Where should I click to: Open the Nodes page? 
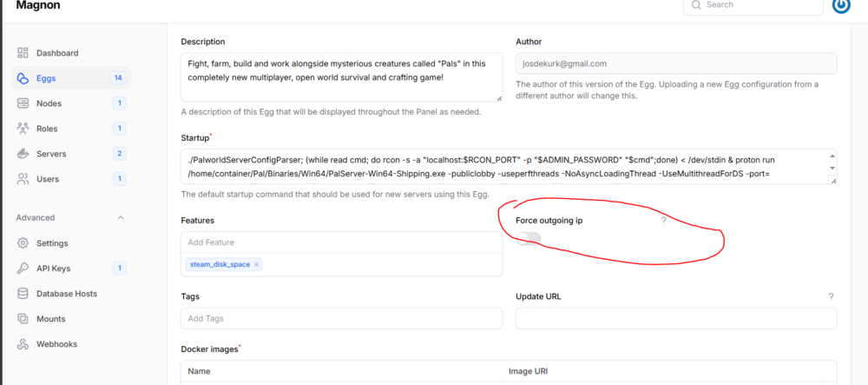[71, 103]
